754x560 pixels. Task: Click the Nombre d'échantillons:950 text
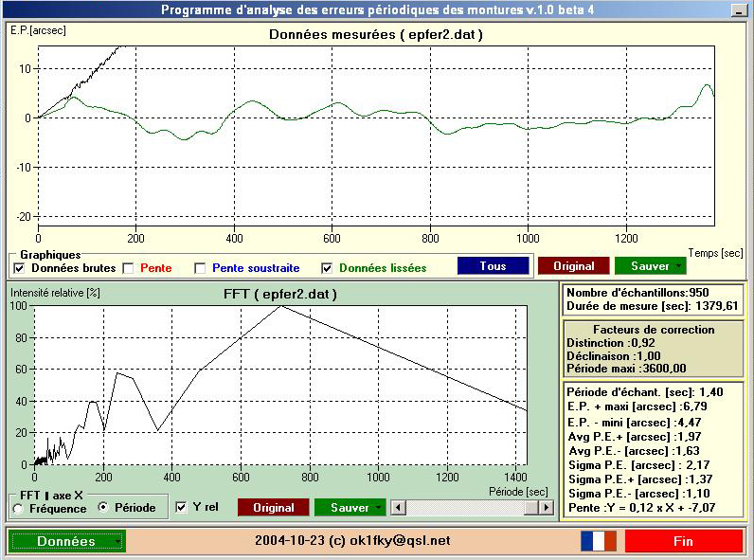(637, 293)
